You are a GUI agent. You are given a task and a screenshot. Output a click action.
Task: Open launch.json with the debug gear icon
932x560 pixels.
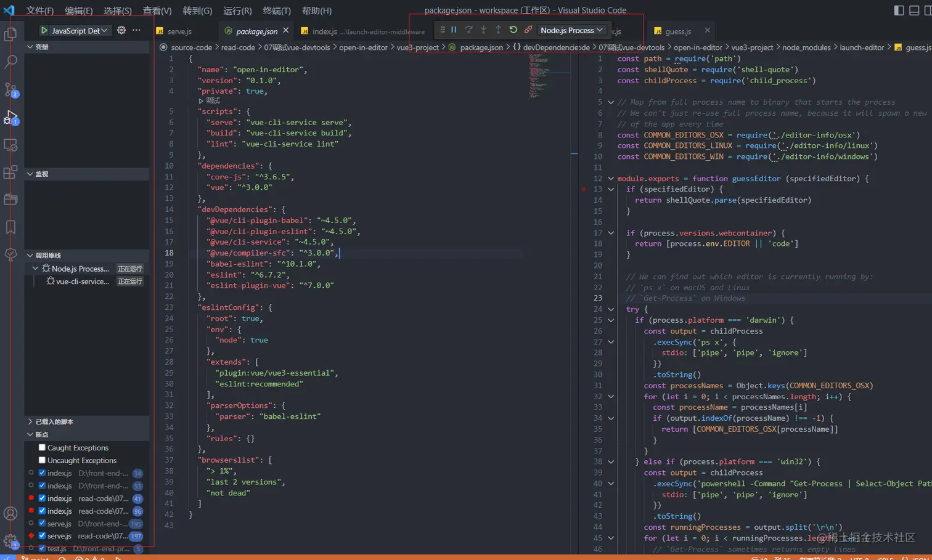click(x=121, y=30)
